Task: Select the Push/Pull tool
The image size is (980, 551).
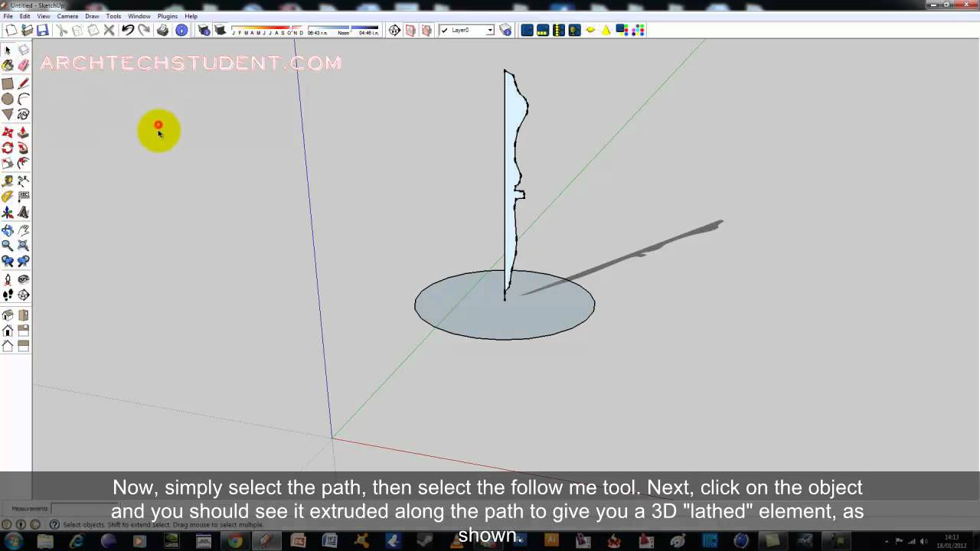Action: click(24, 132)
